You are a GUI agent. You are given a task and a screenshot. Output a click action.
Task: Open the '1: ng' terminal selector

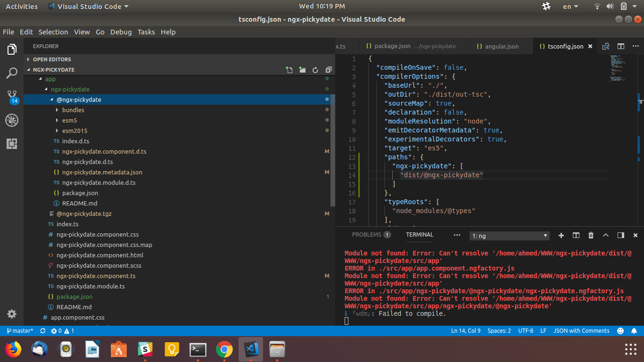click(x=509, y=235)
